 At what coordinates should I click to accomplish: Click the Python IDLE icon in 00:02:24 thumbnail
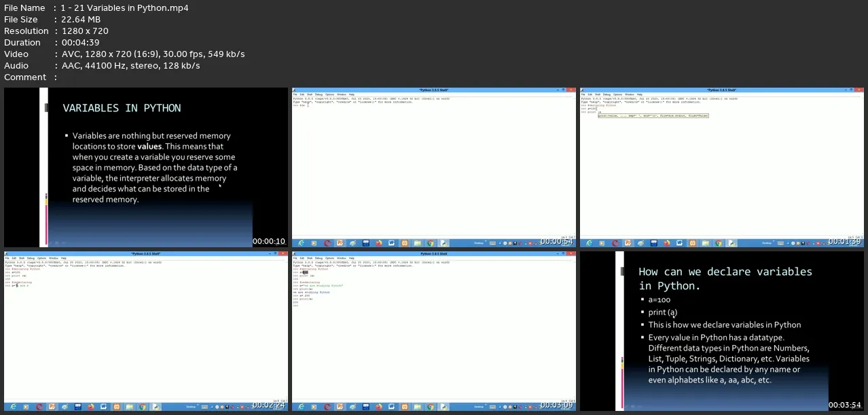pos(156,407)
